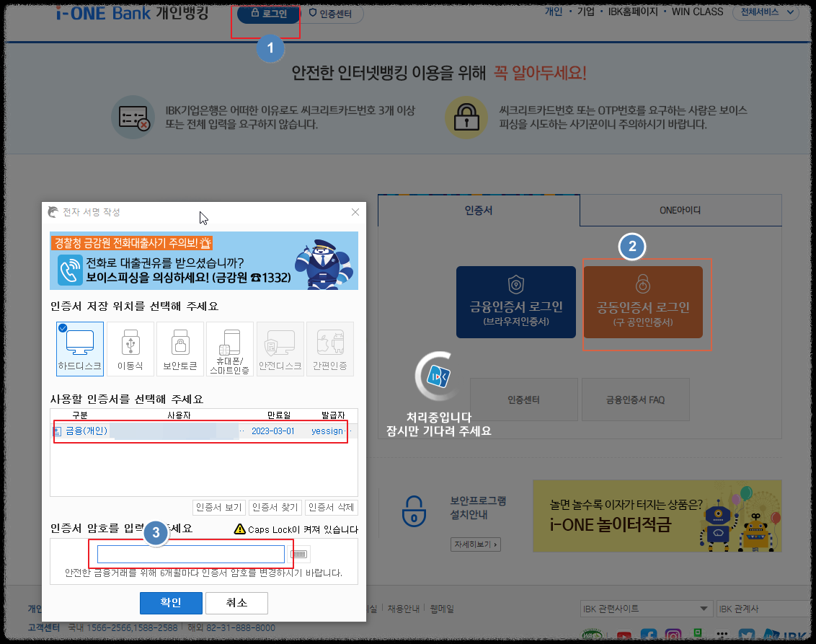Switch to the ONE아이디 tab

coord(680,211)
